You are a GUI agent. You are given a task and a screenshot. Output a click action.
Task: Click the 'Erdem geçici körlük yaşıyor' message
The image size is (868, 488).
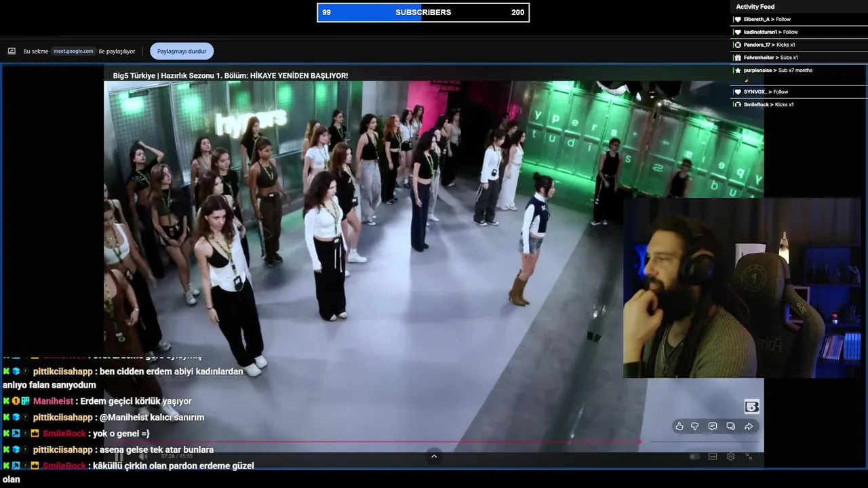[136, 401]
